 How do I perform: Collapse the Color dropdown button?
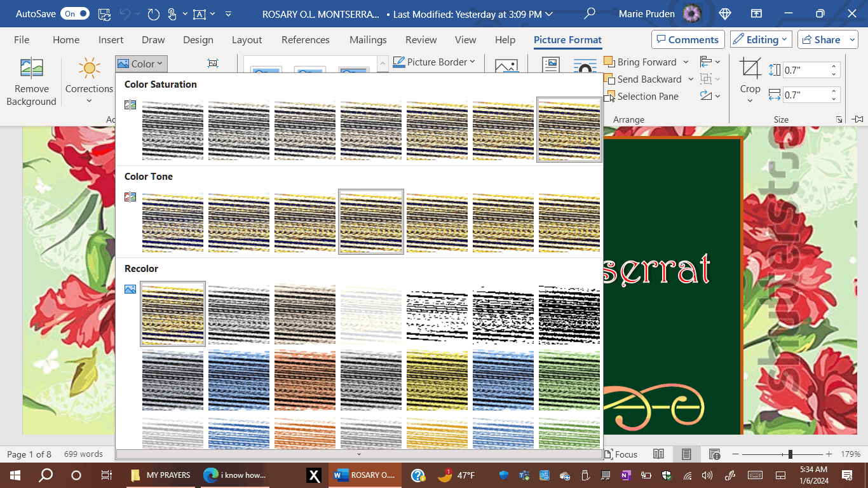pos(141,64)
